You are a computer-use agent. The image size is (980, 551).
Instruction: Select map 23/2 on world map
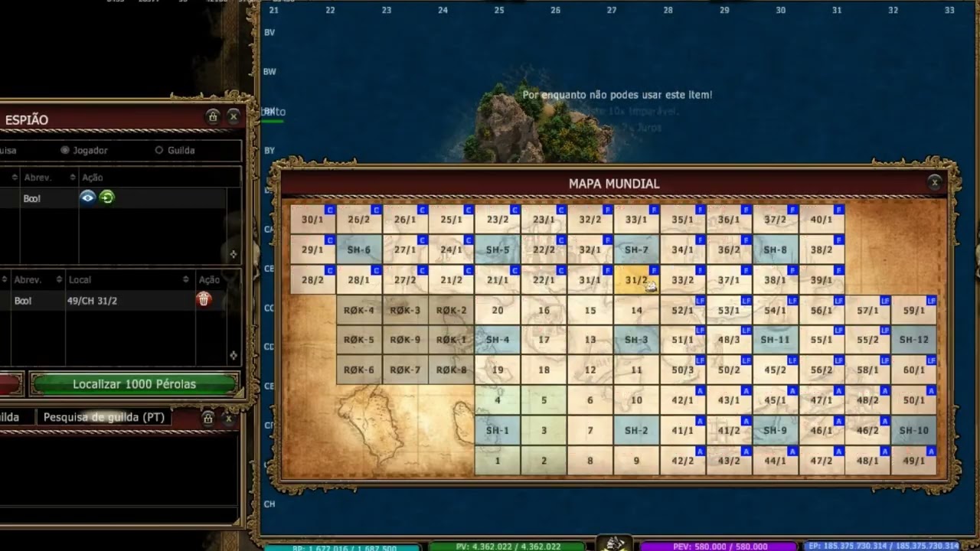tap(498, 219)
